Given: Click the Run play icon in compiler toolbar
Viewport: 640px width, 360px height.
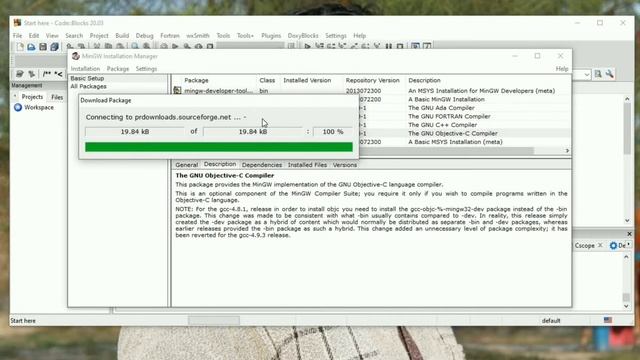Looking at the screenshot, I should pyautogui.click(x=175, y=47).
